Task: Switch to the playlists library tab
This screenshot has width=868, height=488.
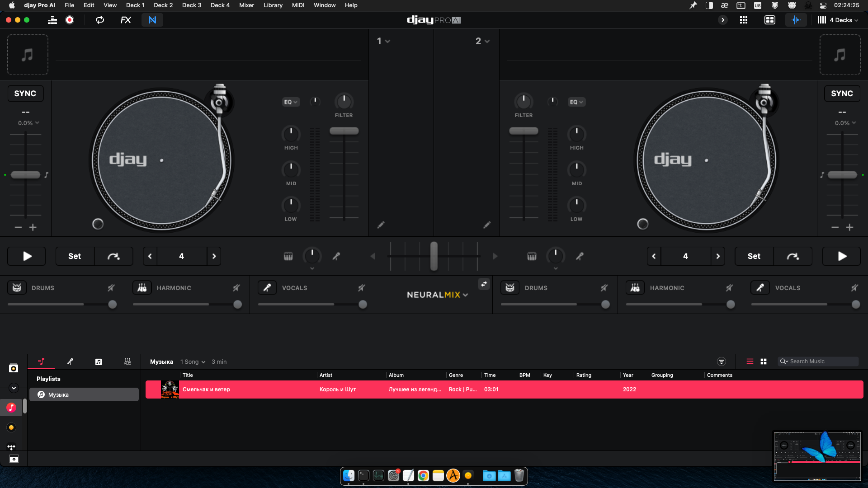Action: point(41,361)
